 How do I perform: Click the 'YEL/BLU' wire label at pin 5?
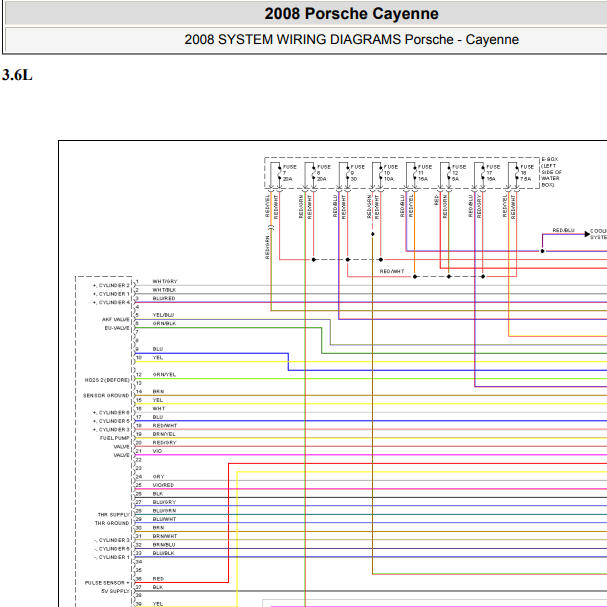point(163,315)
